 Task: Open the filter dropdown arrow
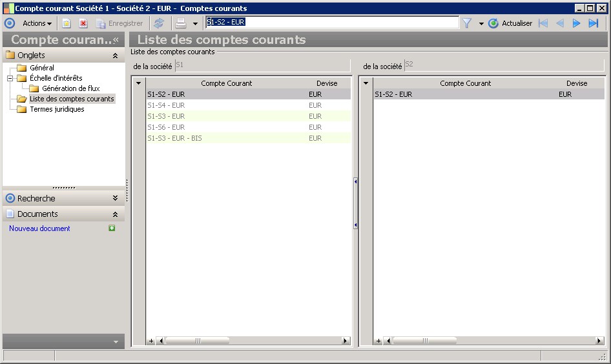[x=481, y=24]
